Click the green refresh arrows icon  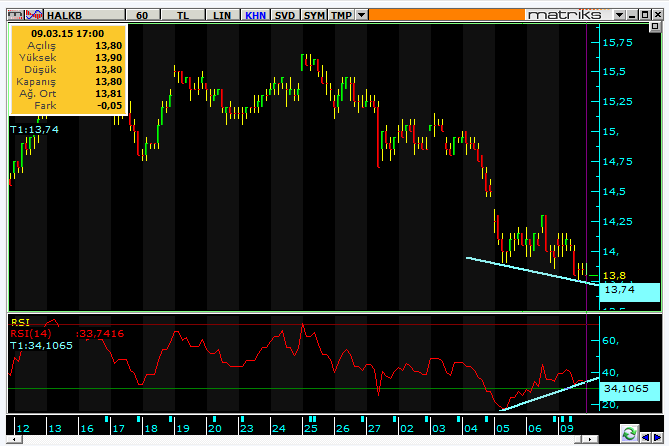tap(629, 434)
